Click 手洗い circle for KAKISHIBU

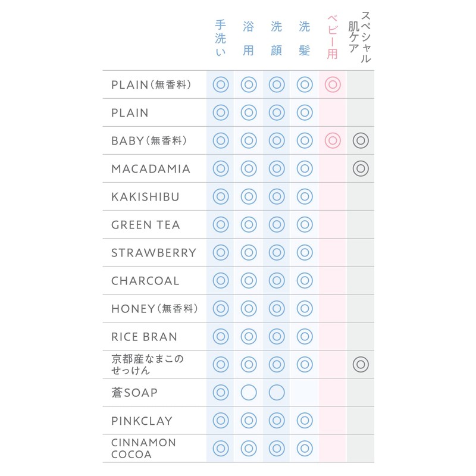pyautogui.click(x=221, y=196)
